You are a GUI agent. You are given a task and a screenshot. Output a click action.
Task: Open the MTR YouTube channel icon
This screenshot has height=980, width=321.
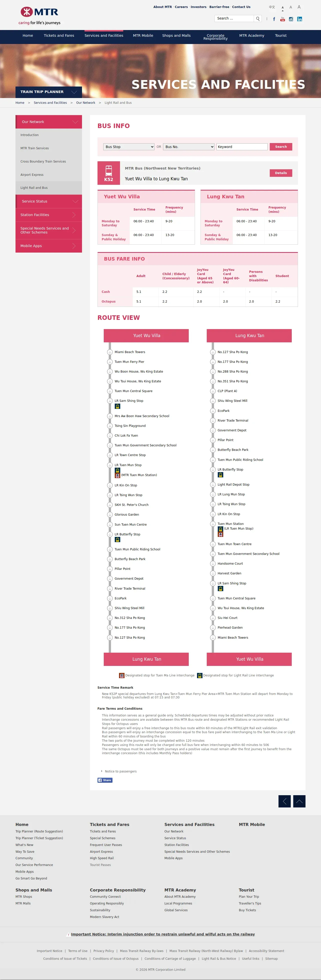coord(282,19)
